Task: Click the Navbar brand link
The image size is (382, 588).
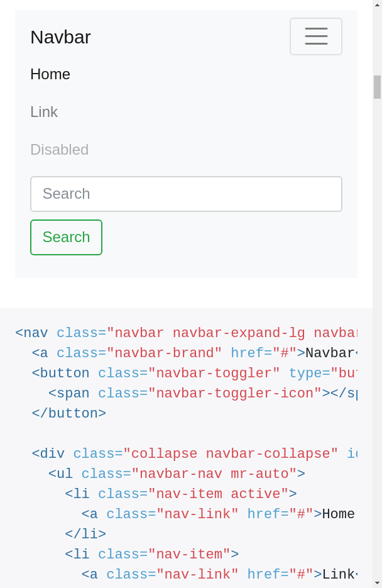Action: click(x=60, y=37)
